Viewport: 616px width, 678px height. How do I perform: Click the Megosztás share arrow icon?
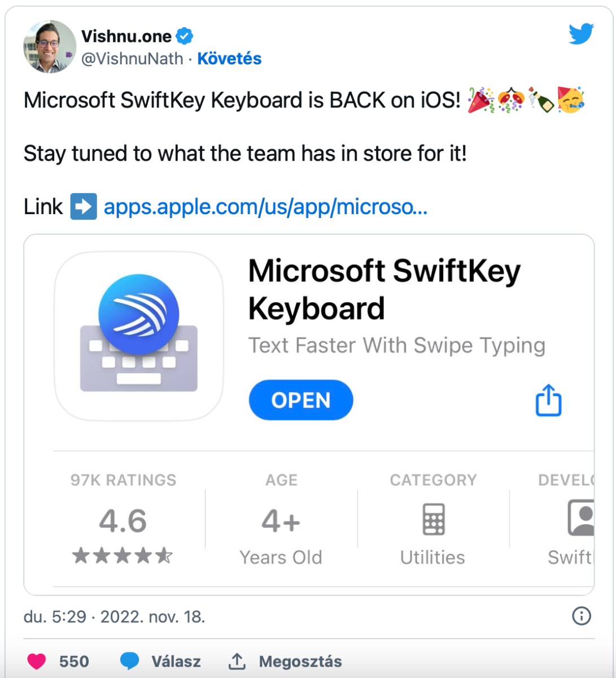[x=238, y=660]
